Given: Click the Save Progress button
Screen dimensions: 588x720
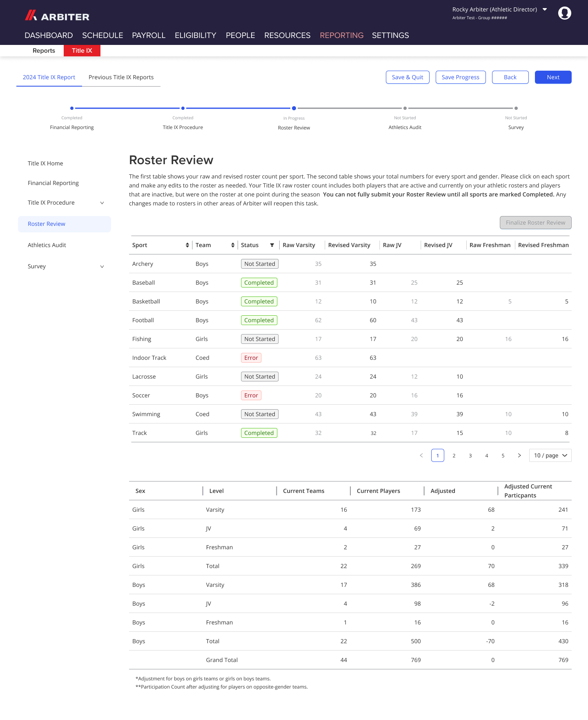Looking at the screenshot, I should [461, 77].
